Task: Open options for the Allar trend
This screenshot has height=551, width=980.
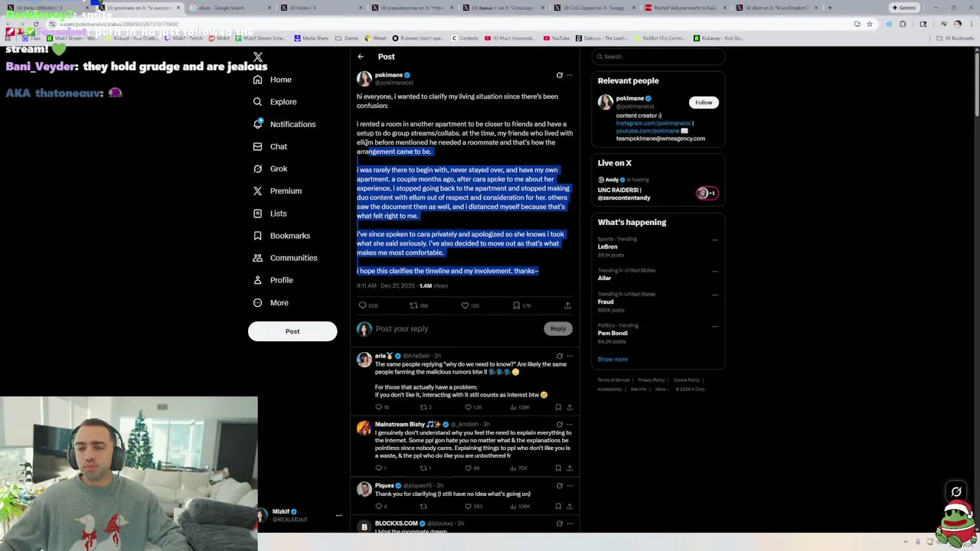Action: [715, 271]
